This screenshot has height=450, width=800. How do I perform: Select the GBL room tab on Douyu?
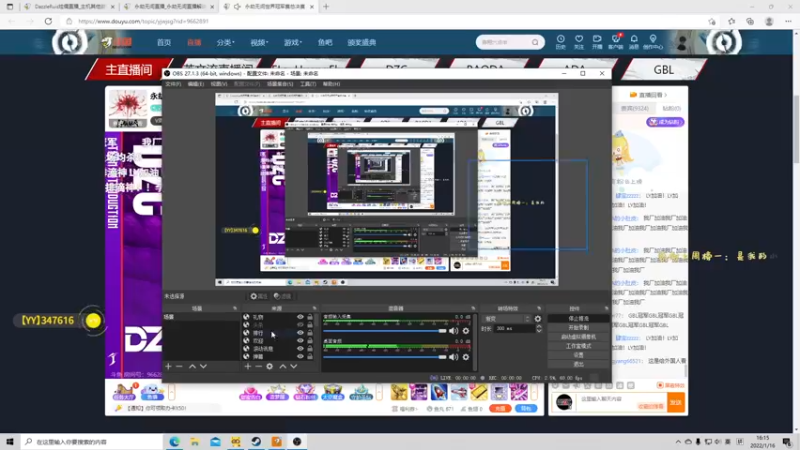pyautogui.click(x=663, y=70)
